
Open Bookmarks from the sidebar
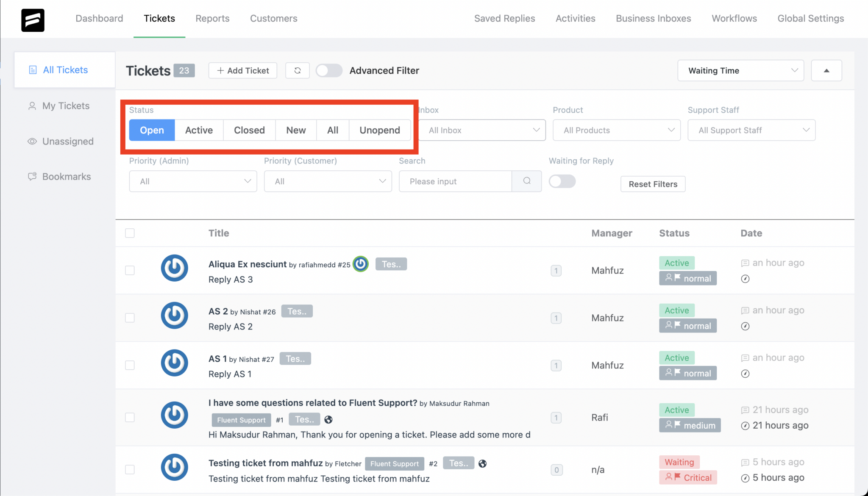click(x=66, y=176)
